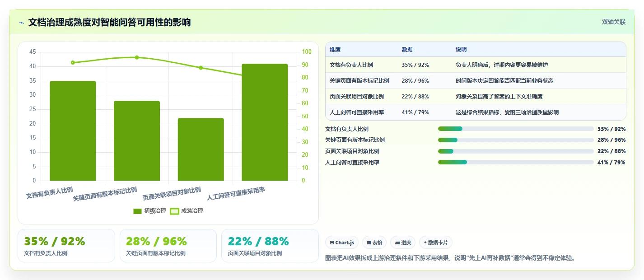Click the note 对象关系提高了答案的上下文准确度
The height and width of the screenshot is (280, 644).
pos(499,97)
